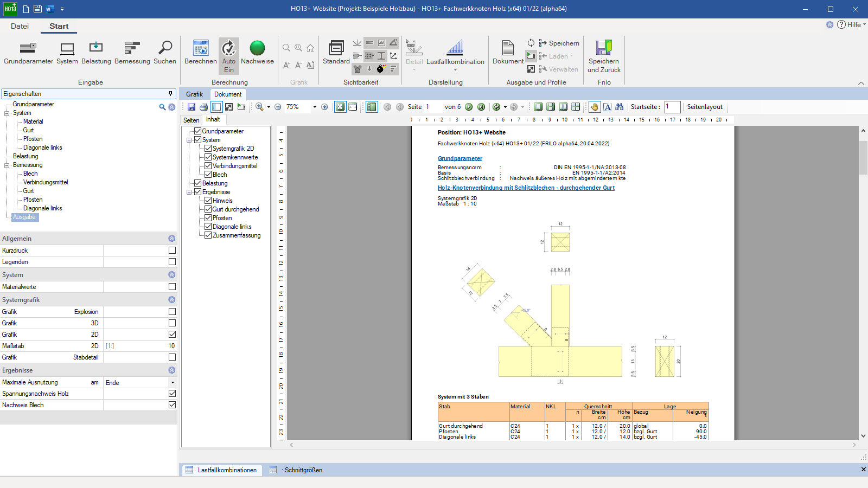The height and width of the screenshot is (488, 868).
Task: Activate the text select tool
Action: pos(607,107)
